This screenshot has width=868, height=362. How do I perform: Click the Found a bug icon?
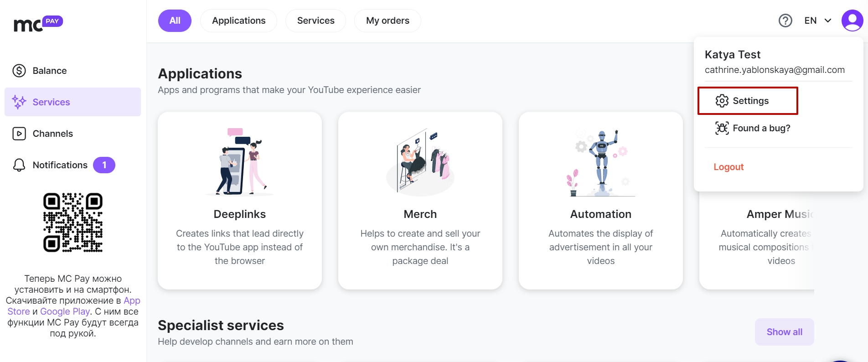[x=722, y=128]
